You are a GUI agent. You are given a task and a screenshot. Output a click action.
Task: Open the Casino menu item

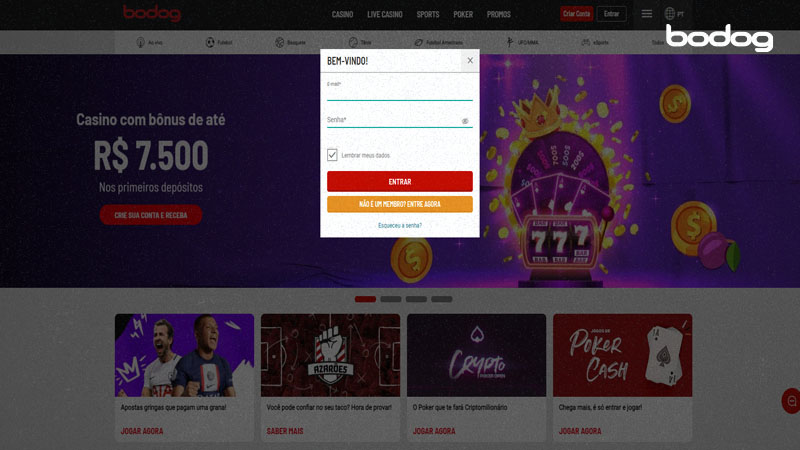(342, 14)
